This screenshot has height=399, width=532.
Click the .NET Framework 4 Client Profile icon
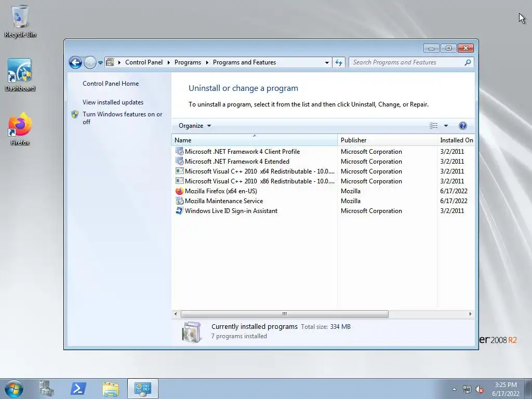pyautogui.click(x=179, y=151)
